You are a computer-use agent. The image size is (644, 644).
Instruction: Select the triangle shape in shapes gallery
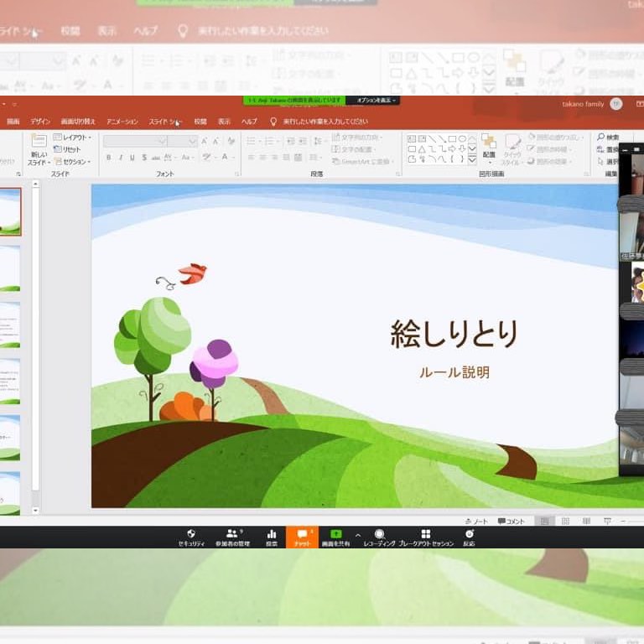(x=422, y=149)
